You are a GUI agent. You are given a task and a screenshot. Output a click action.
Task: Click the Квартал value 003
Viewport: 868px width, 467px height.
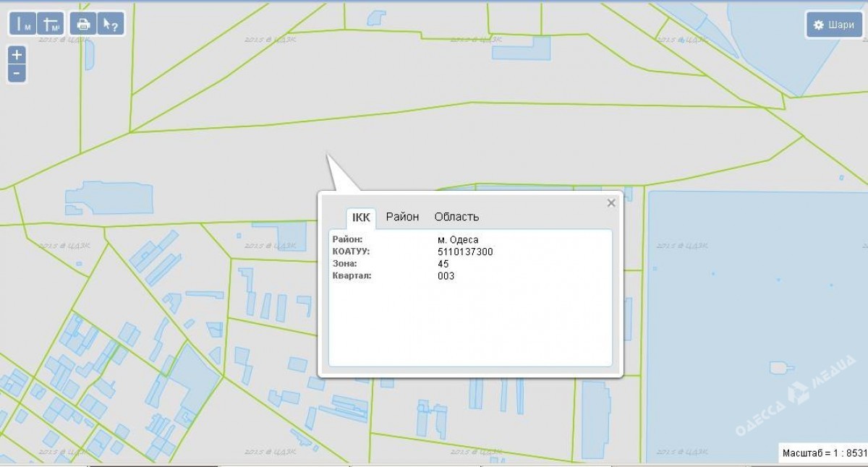coord(446,276)
